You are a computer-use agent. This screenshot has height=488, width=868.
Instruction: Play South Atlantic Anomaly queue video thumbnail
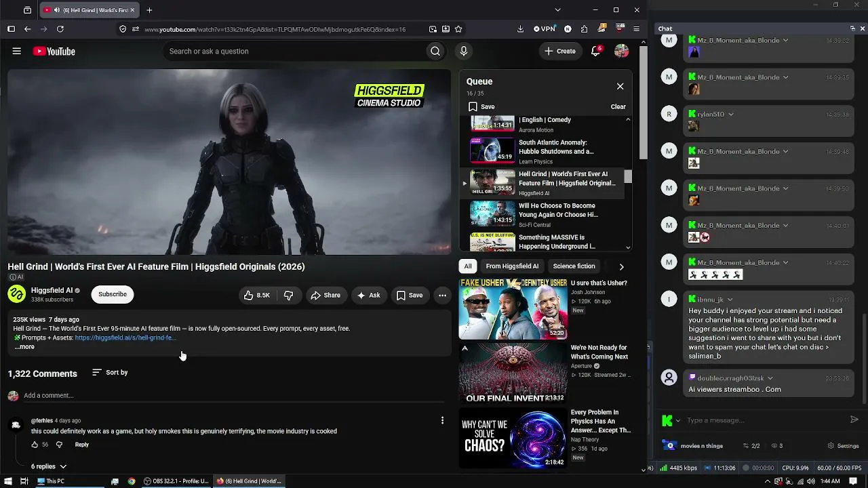(x=492, y=150)
